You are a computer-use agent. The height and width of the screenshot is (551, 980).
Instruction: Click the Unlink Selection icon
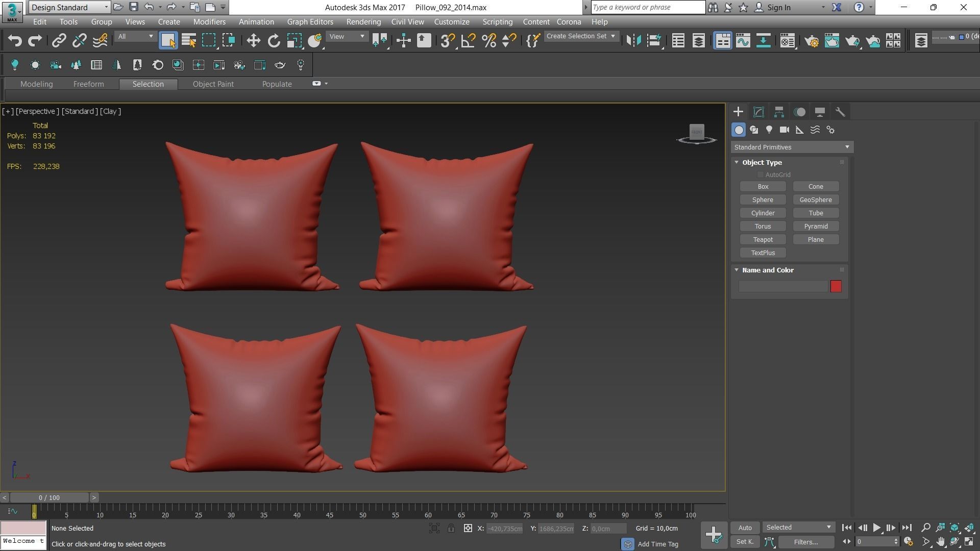coord(80,41)
